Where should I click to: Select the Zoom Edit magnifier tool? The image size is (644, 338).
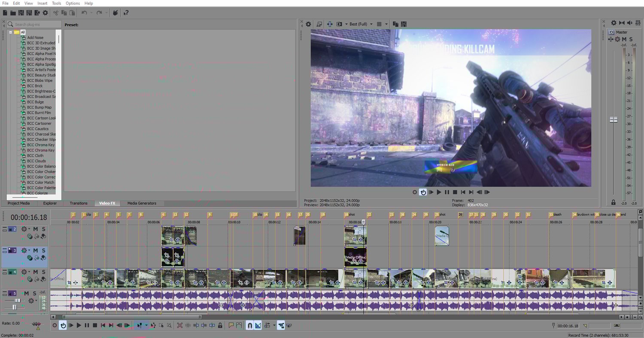coord(169,326)
